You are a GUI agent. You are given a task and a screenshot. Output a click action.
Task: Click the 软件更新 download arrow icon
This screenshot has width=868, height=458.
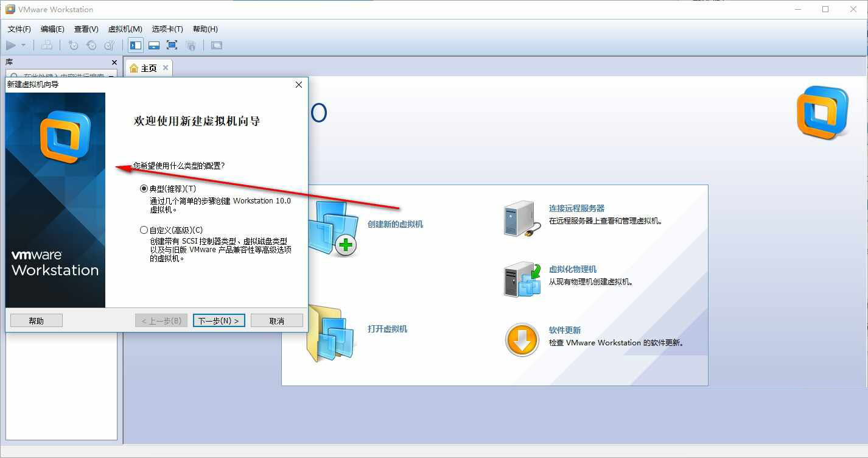pyautogui.click(x=522, y=340)
